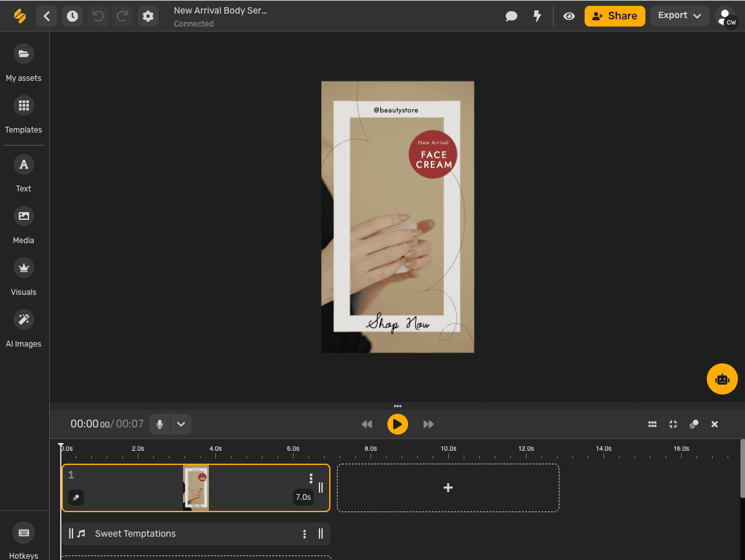Pause scene 1 using its pause control
This screenshot has height=560, width=745.
(320, 488)
